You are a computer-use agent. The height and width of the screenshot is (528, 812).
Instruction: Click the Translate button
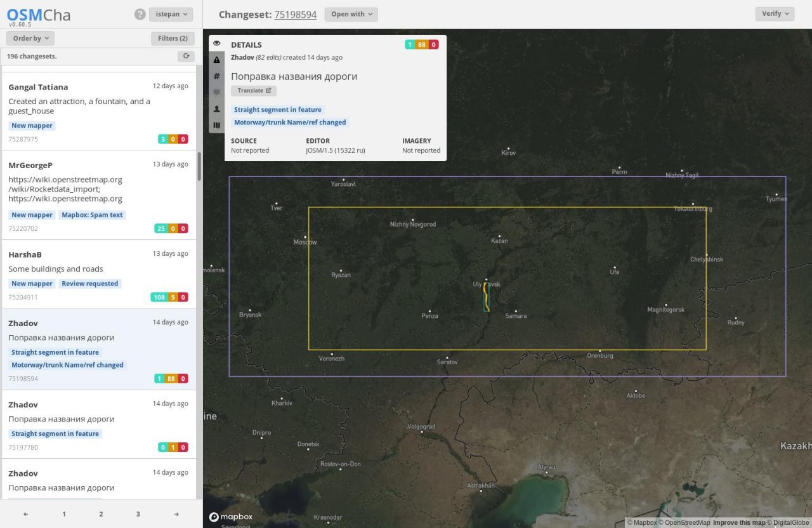coord(254,91)
